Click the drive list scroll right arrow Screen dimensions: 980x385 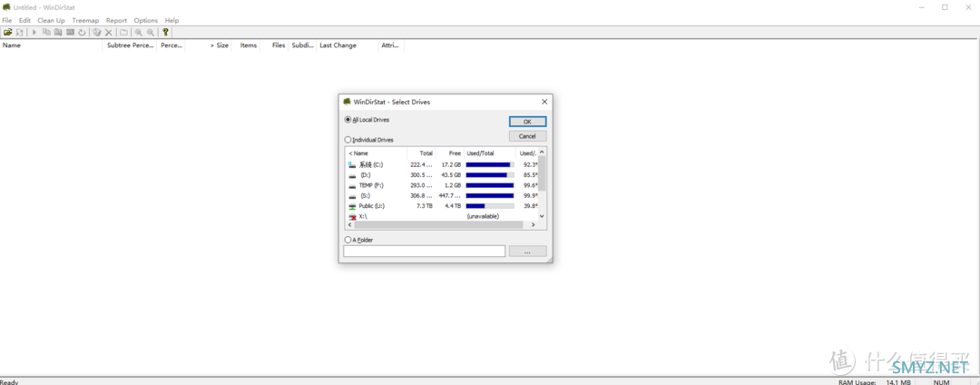click(x=534, y=224)
